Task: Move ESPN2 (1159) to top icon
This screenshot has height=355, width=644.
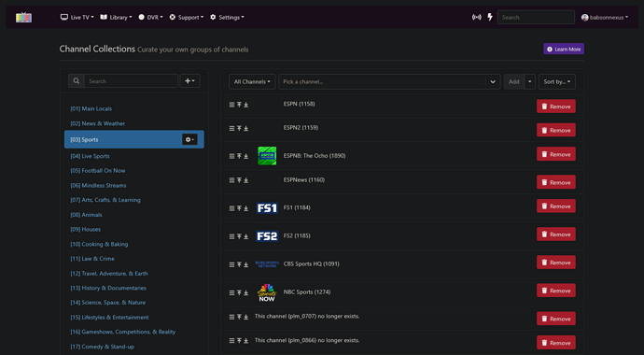Action: 239,129
